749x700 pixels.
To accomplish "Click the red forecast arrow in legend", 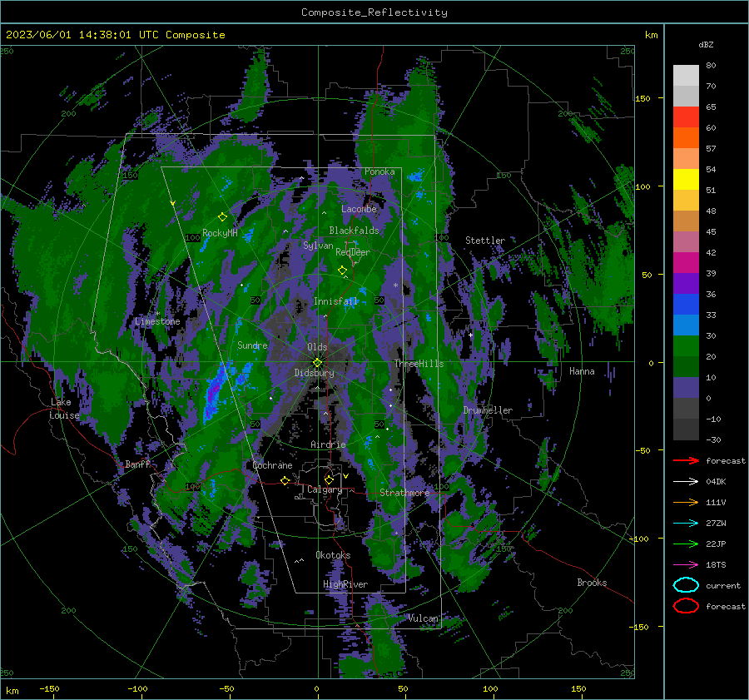I will tap(686, 460).
